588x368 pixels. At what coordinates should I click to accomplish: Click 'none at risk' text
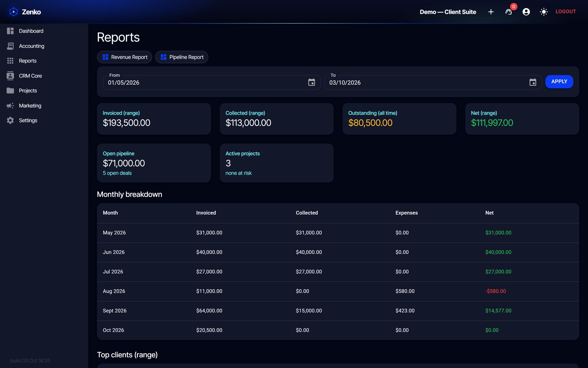238,173
